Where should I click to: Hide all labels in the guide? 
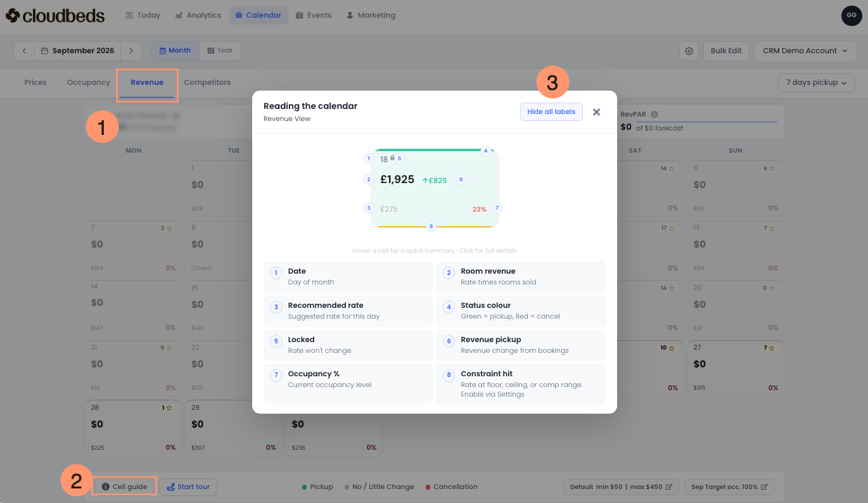coord(551,111)
